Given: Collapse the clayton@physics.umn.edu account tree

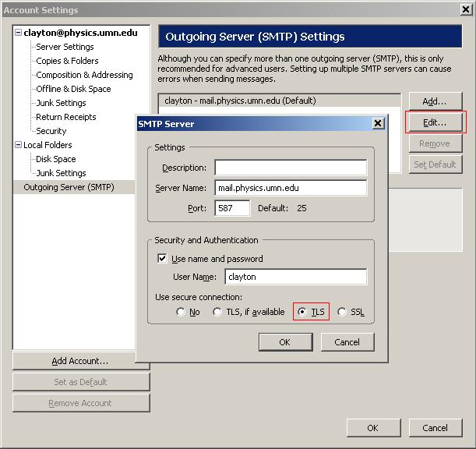Looking at the screenshot, I should 18,33.
